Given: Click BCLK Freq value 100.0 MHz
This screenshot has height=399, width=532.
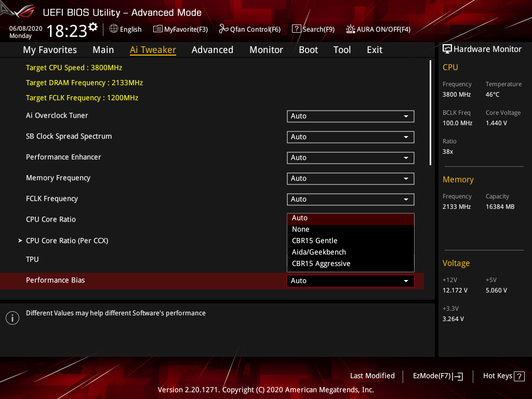Looking at the screenshot, I should [457, 123].
